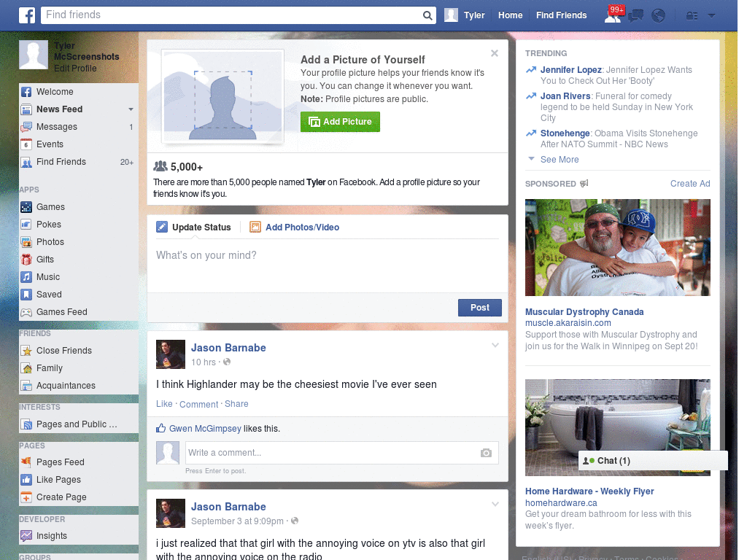Image resolution: width=747 pixels, height=560 pixels.
Task: Click the Home Hardware bathtub ad image
Action: [617, 427]
